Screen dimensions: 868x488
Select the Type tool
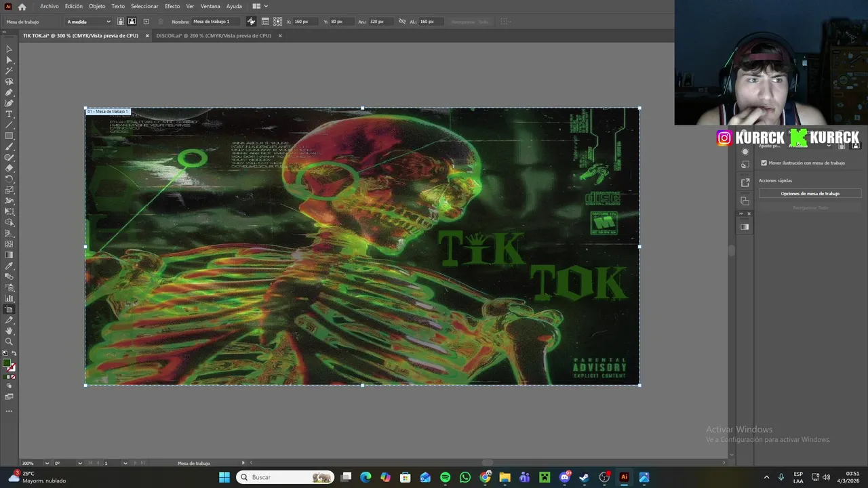(x=9, y=115)
